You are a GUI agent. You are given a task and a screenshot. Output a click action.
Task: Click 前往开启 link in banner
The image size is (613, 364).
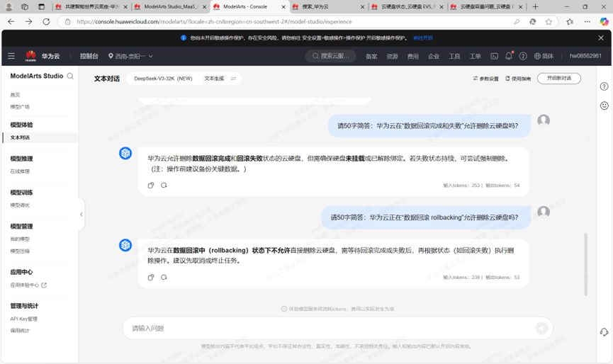click(423, 38)
